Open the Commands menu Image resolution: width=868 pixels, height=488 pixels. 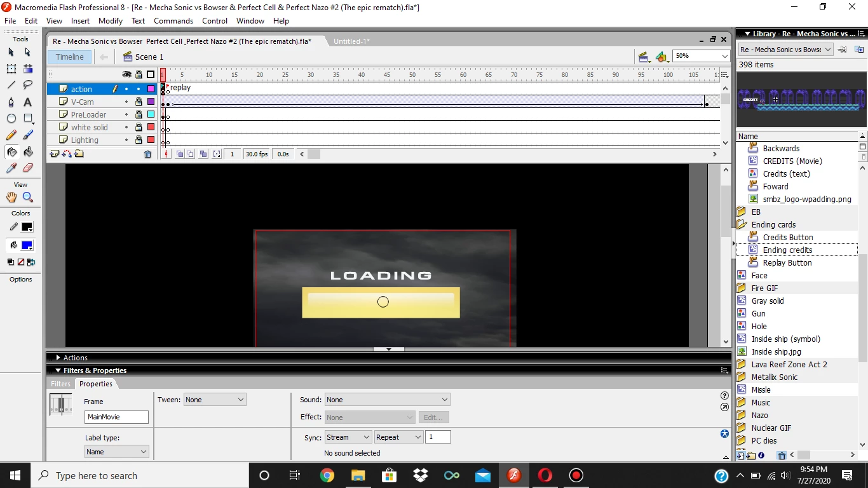pos(173,21)
